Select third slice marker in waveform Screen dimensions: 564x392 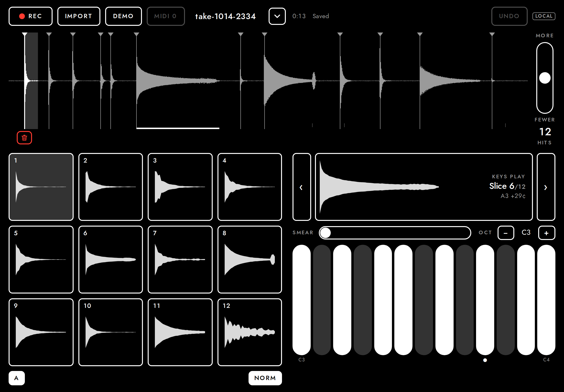pyautogui.click(x=73, y=34)
